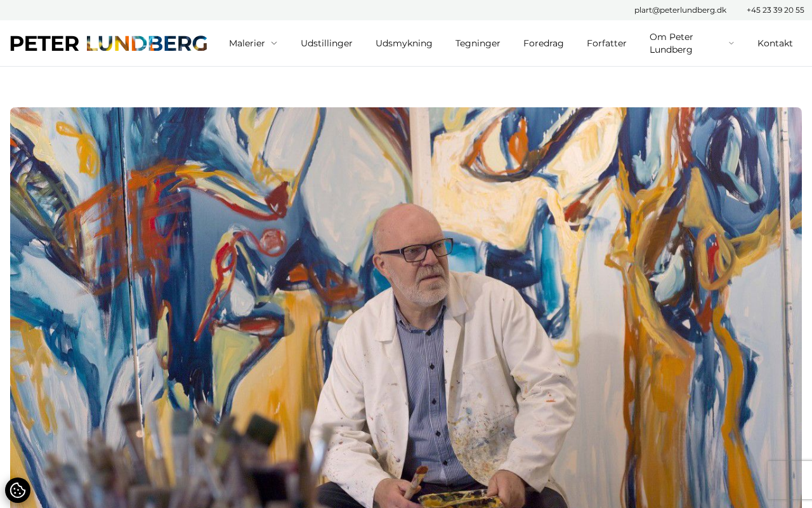Go to the Kontakt page
This screenshot has height=508, width=812.
775,43
